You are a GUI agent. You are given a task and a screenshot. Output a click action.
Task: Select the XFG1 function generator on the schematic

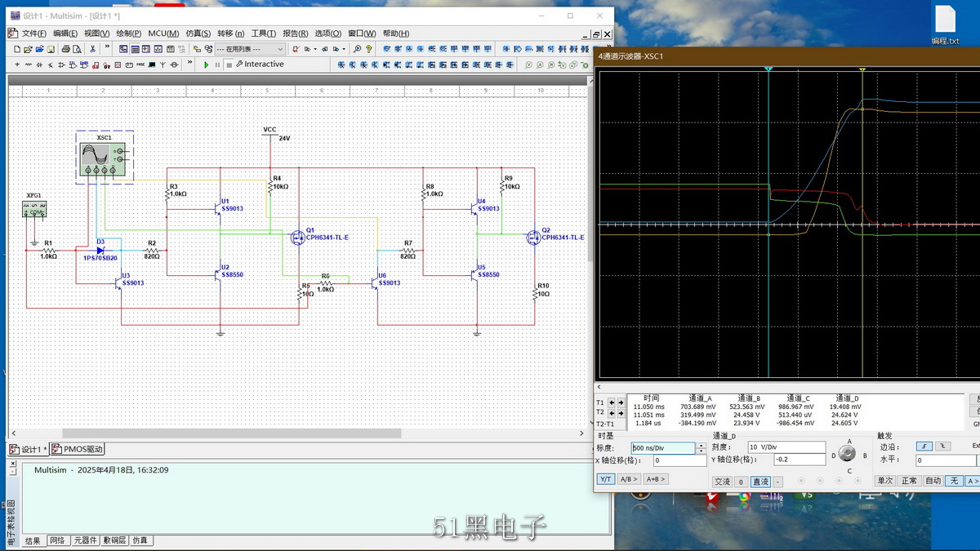(33, 209)
